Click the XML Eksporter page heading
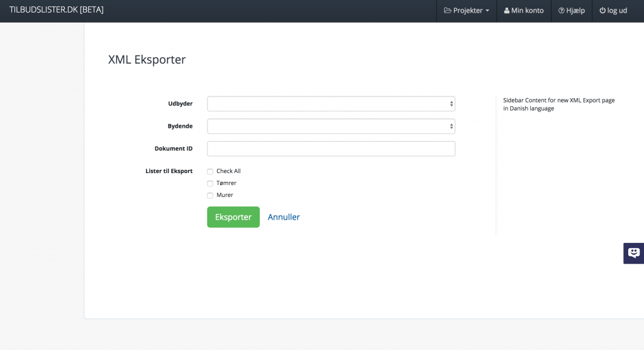Image resolution: width=644 pixels, height=350 pixels. (147, 60)
